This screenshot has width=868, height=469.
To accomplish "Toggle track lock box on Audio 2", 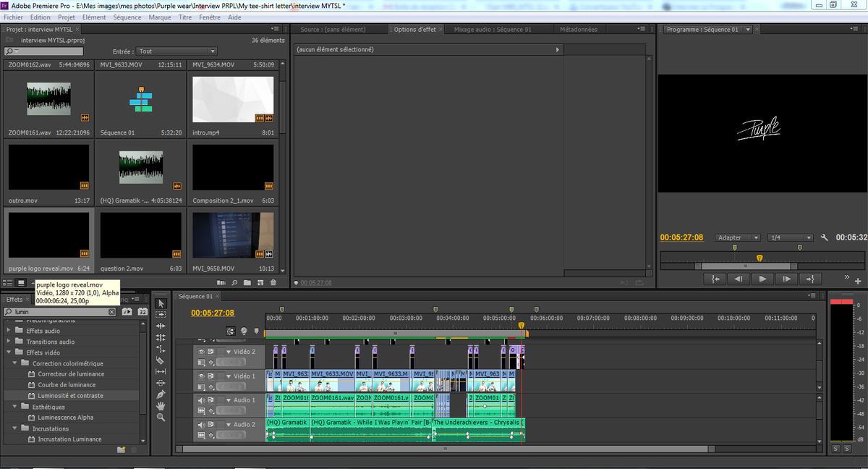I will [221, 425].
